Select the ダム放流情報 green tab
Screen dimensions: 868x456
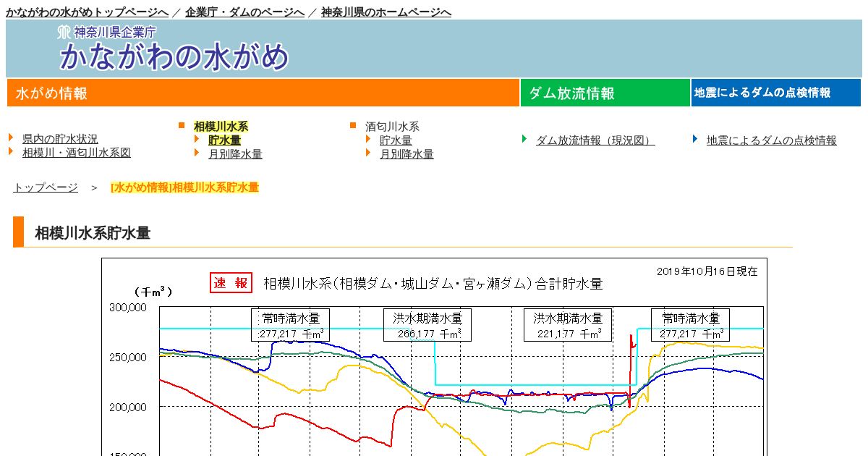[605, 93]
